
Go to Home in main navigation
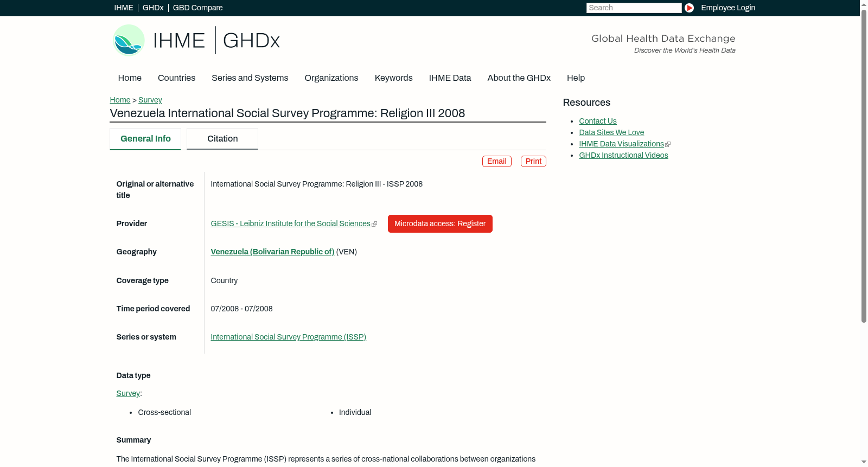[x=130, y=78]
